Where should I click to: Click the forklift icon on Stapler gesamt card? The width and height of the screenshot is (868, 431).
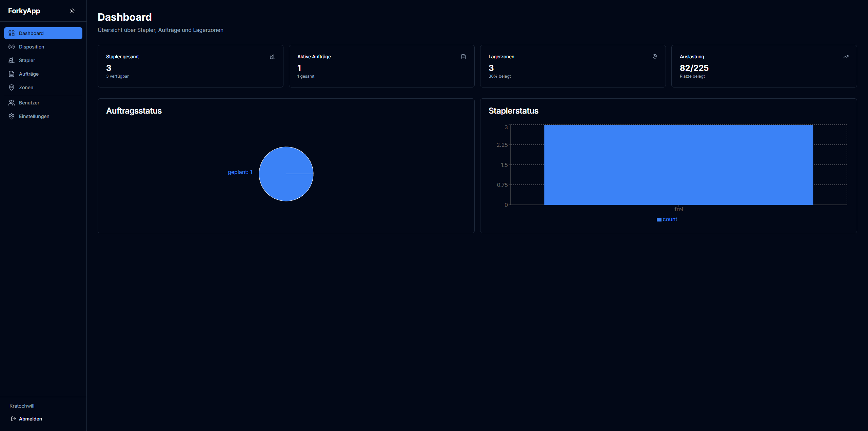(272, 56)
